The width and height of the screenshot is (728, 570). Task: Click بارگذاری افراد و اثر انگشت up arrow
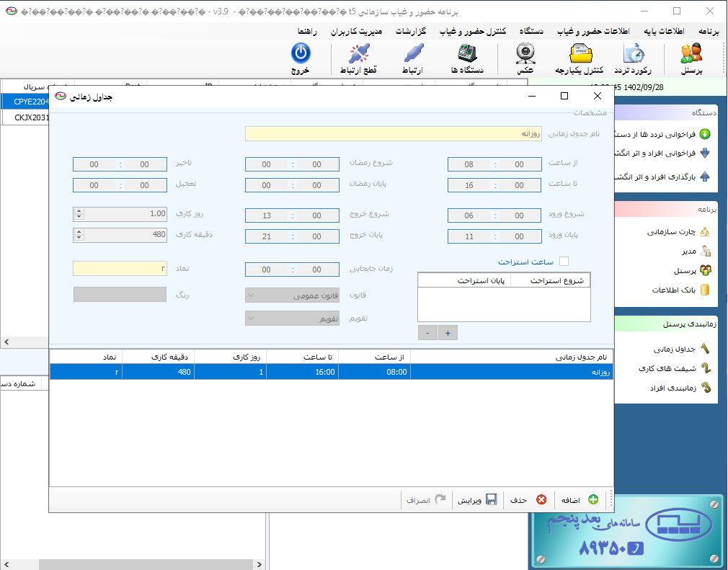pyautogui.click(x=705, y=177)
